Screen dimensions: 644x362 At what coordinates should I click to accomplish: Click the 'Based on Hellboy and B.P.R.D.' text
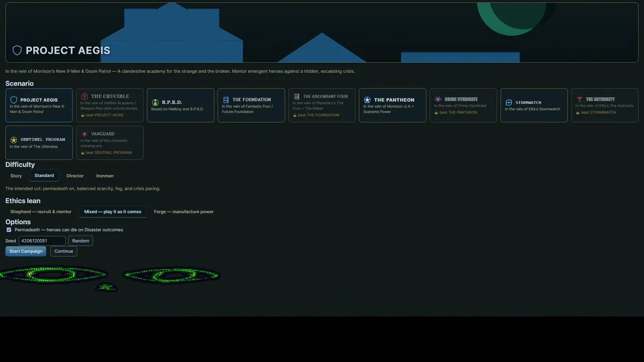pos(178,109)
